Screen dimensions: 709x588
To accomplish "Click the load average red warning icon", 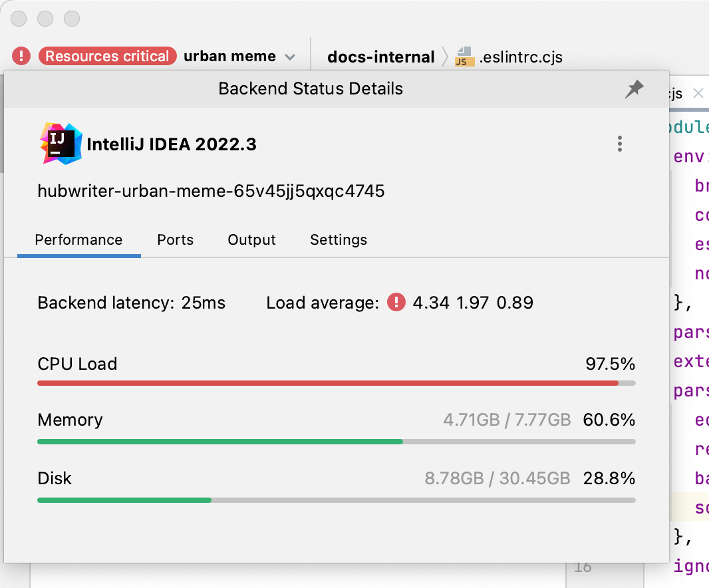I will pyautogui.click(x=396, y=303).
